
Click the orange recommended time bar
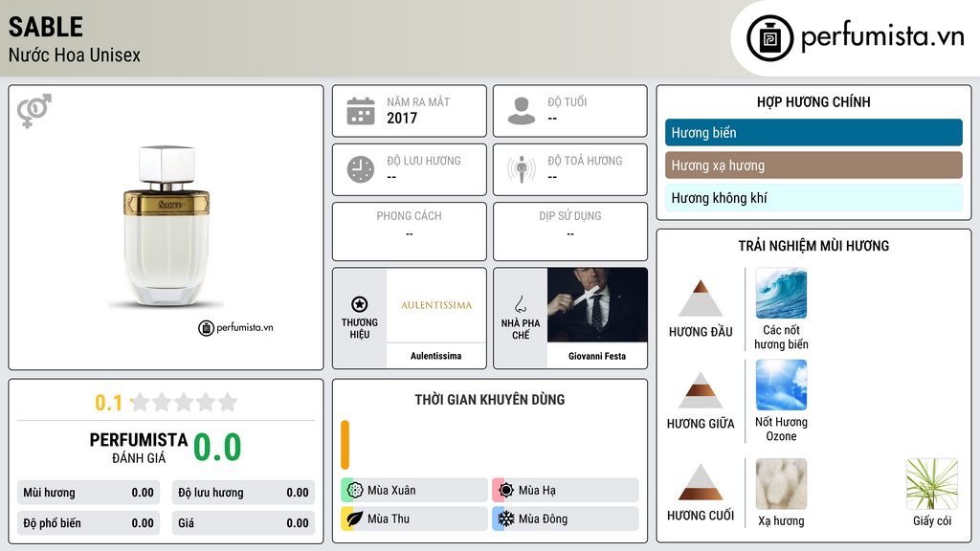click(x=345, y=445)
